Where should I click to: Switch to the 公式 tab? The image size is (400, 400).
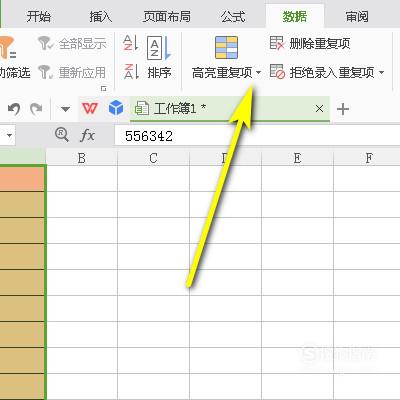click(x=233, y=16)
